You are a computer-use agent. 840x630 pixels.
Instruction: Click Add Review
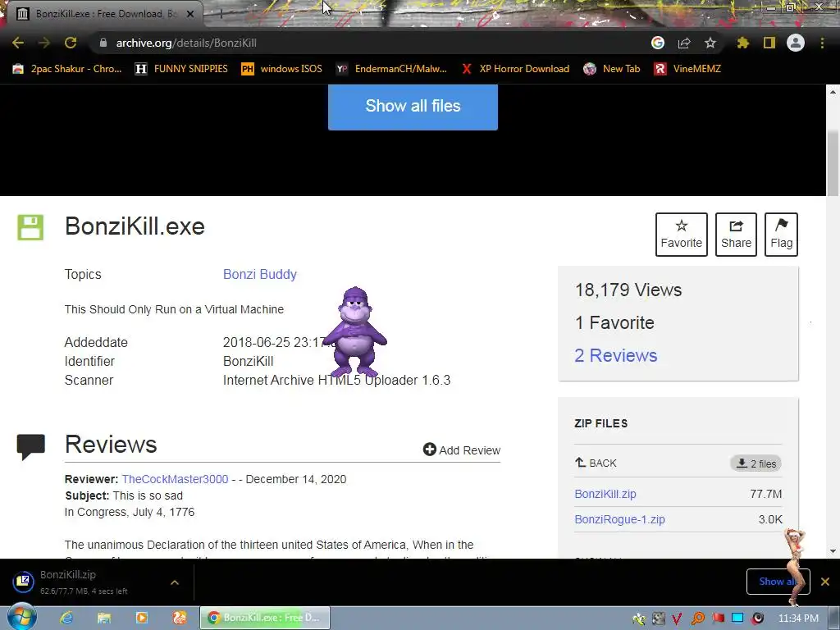click(462, 450)
